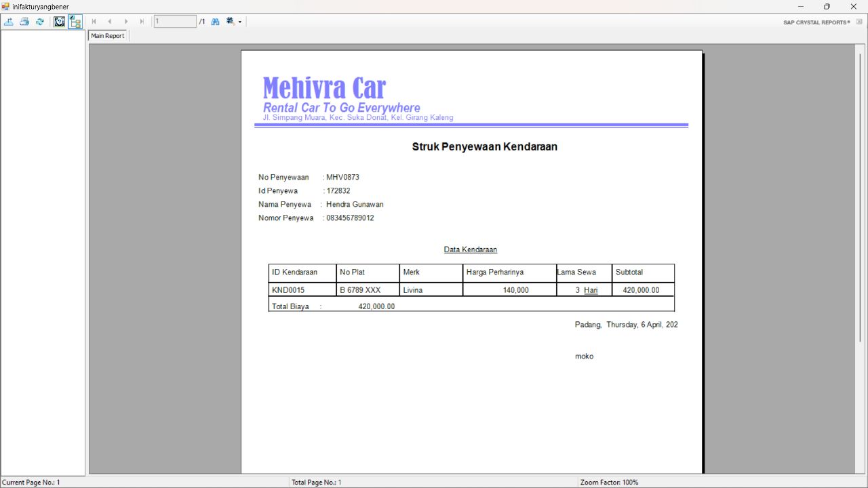Click the stop loading icon on toolbar

pyautogui.click(x=59, y=21)
